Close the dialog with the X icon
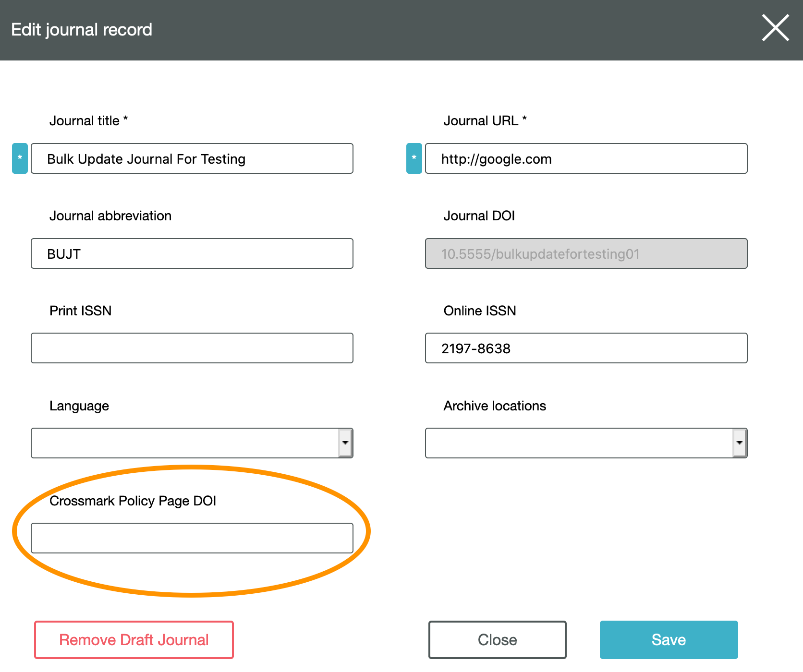The height and width of the screenshot is (672, 803). click(775, 28)
